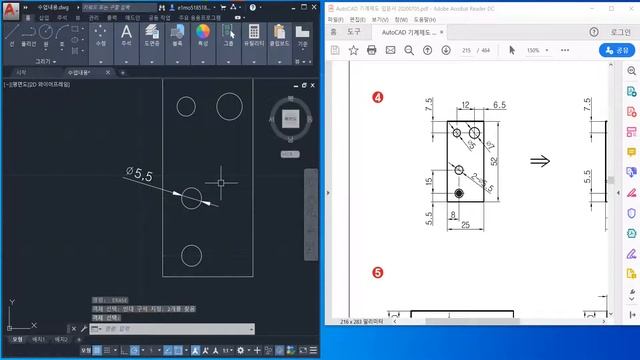Open the View (보기) menu in Acrobat
The image size is (640, 360).
click(380, 20)
